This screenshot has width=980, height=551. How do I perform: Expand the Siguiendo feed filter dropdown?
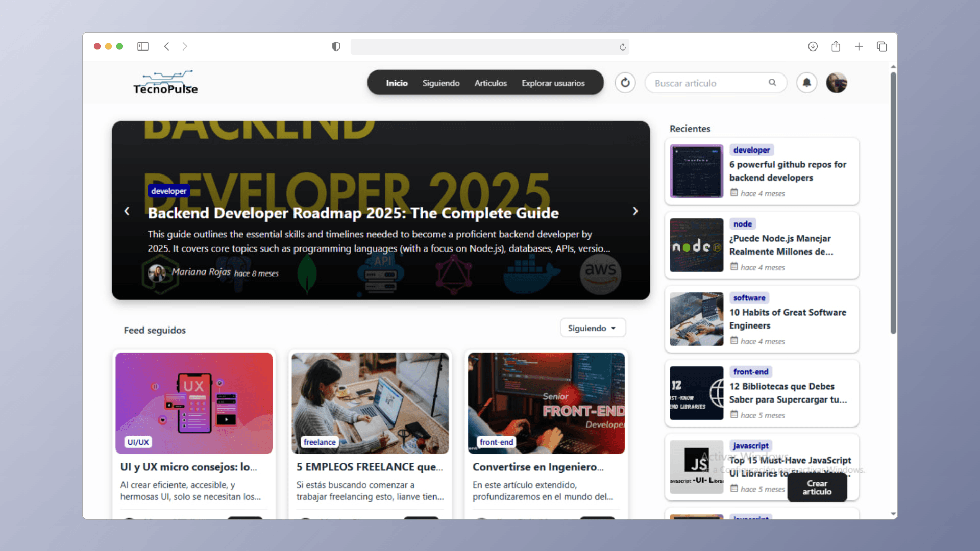pyautogui.click(x=593, y=328)
